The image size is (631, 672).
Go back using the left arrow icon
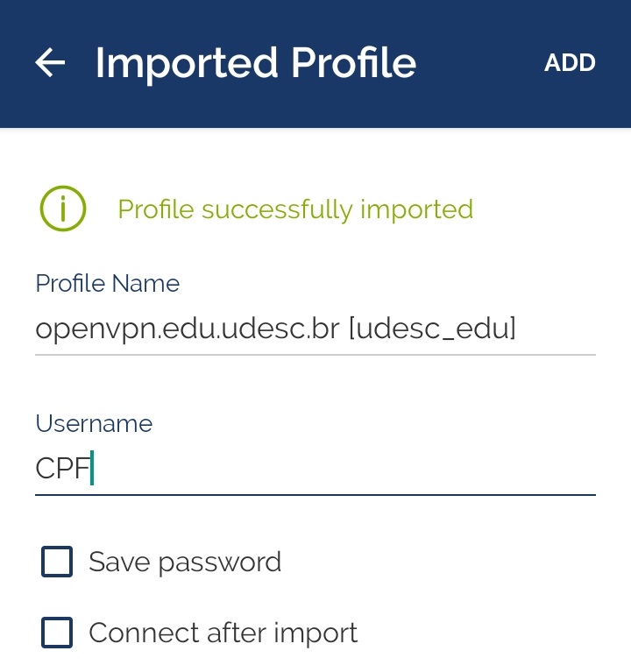tap(50, 62)
